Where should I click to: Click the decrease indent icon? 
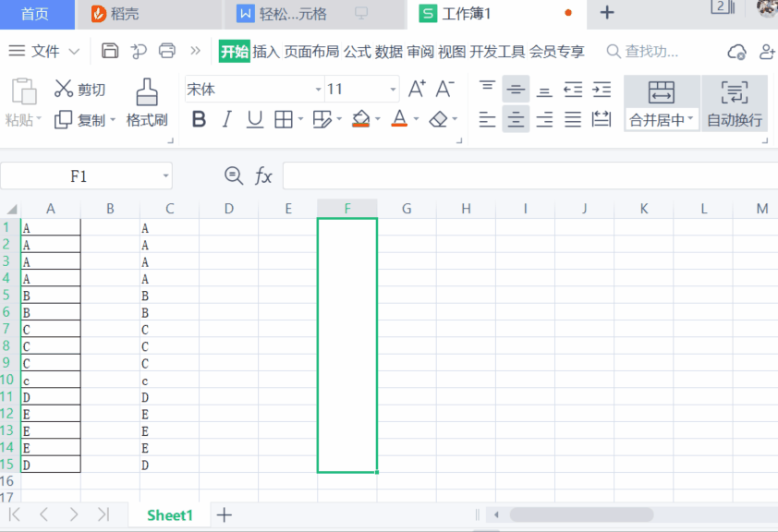point(573,90)
